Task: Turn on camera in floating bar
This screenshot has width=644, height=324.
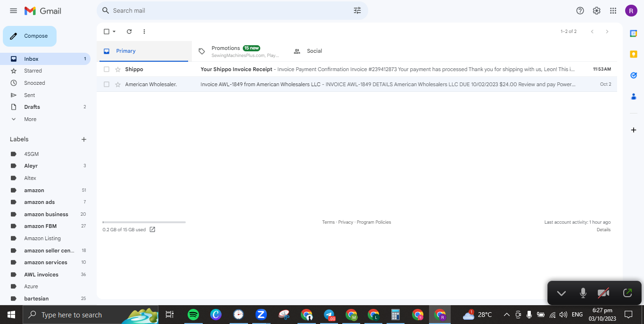Action: 603,293
